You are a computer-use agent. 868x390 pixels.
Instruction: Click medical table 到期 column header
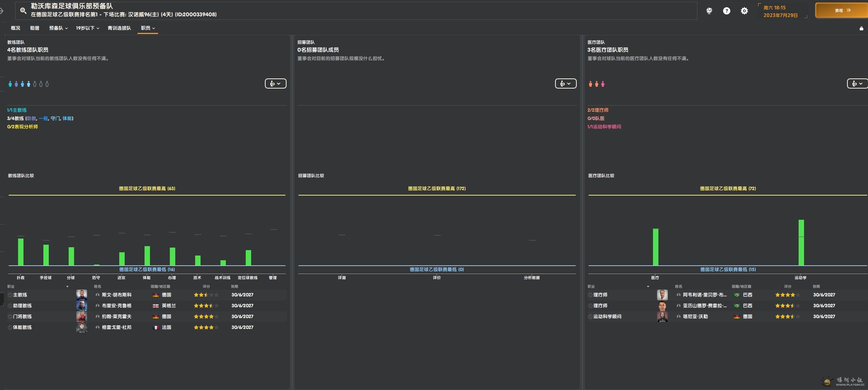coord(816,287)
